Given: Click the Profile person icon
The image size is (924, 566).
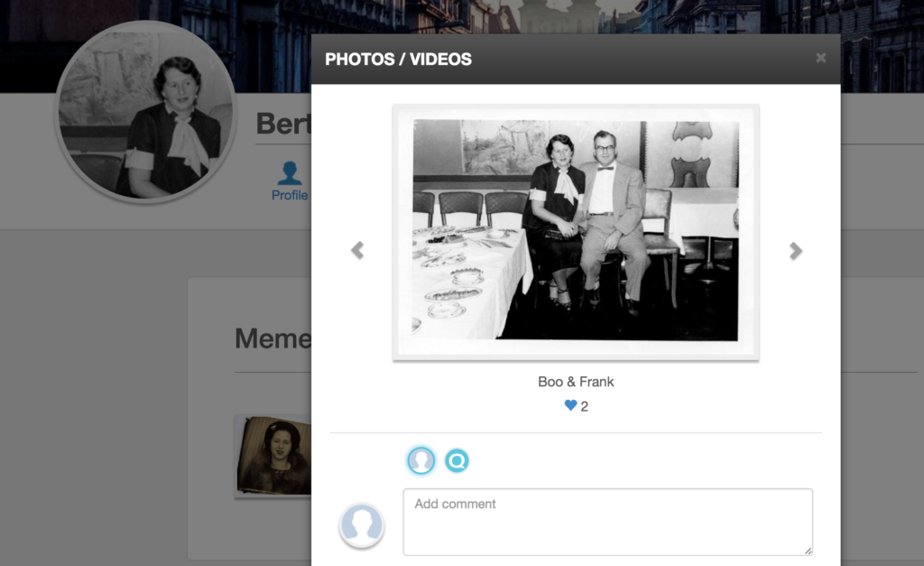Looking at the screenshot, I should coord(290,172).
